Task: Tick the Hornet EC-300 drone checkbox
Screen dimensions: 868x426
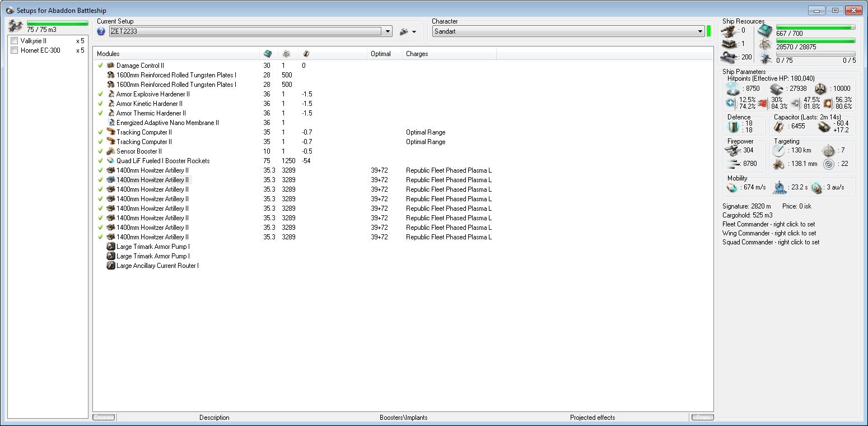Action: 15,50
